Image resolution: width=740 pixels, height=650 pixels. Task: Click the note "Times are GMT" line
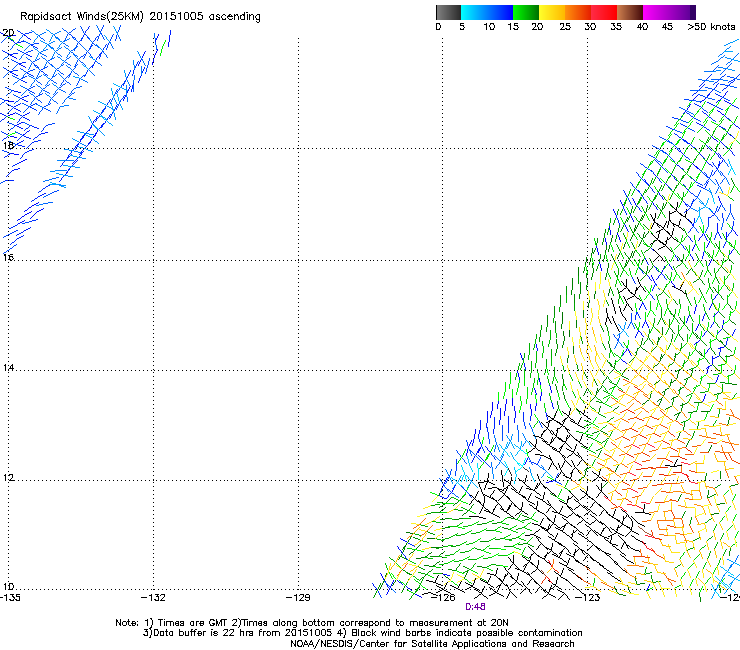[312, 623]
